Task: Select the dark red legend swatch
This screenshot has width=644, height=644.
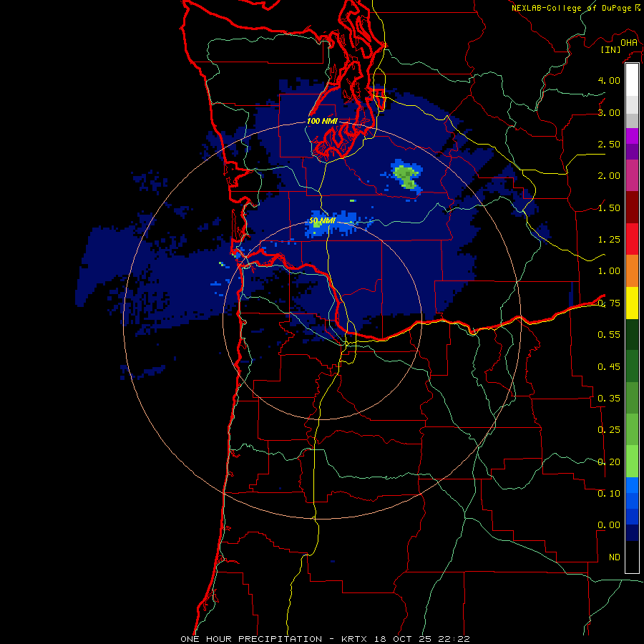Action: pos(632,208)
